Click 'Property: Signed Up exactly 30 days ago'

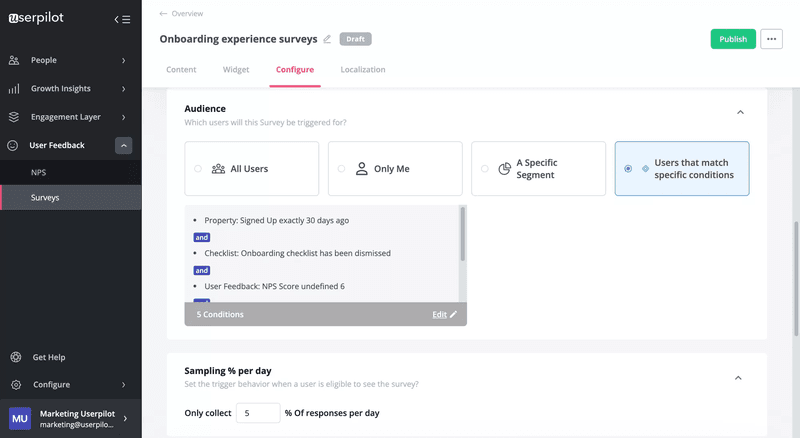[x=277, y=221]
